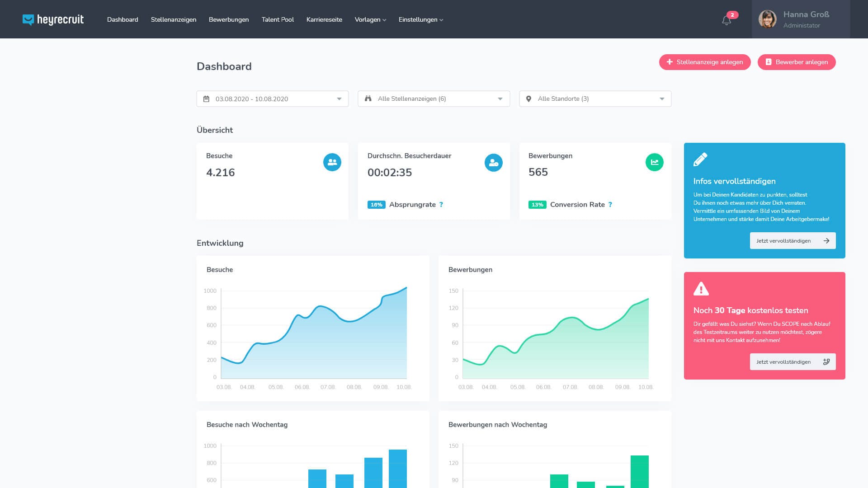Click the Besuche visitors group icon
Screen dimensions: 868x488
point(332,162)
